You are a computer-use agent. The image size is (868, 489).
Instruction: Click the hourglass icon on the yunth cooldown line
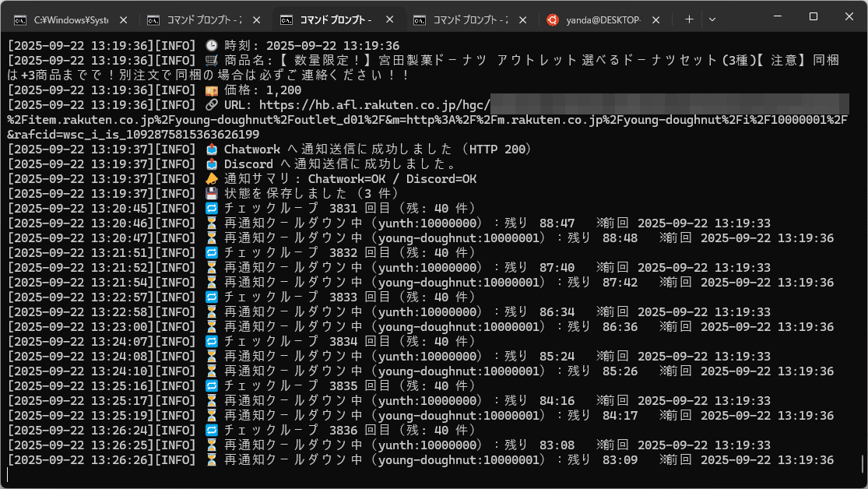pos(211,223)
